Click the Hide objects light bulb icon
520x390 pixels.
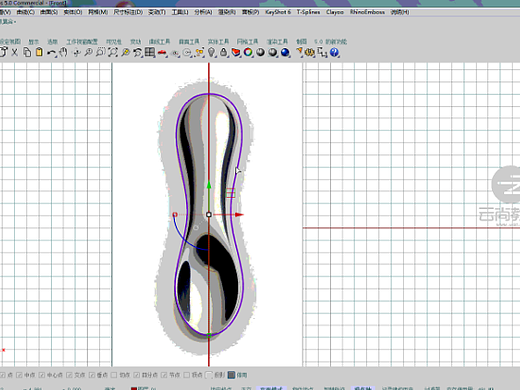[211, 52]
